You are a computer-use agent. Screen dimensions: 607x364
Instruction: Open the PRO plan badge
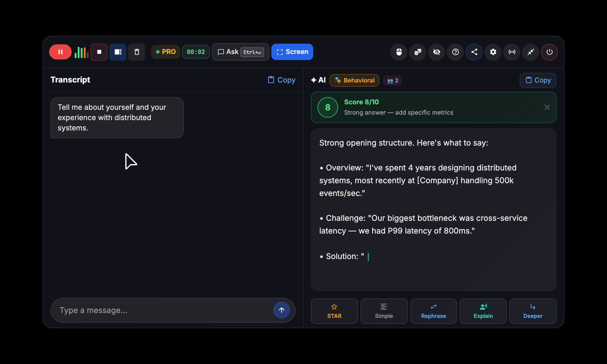click(166, 52)
